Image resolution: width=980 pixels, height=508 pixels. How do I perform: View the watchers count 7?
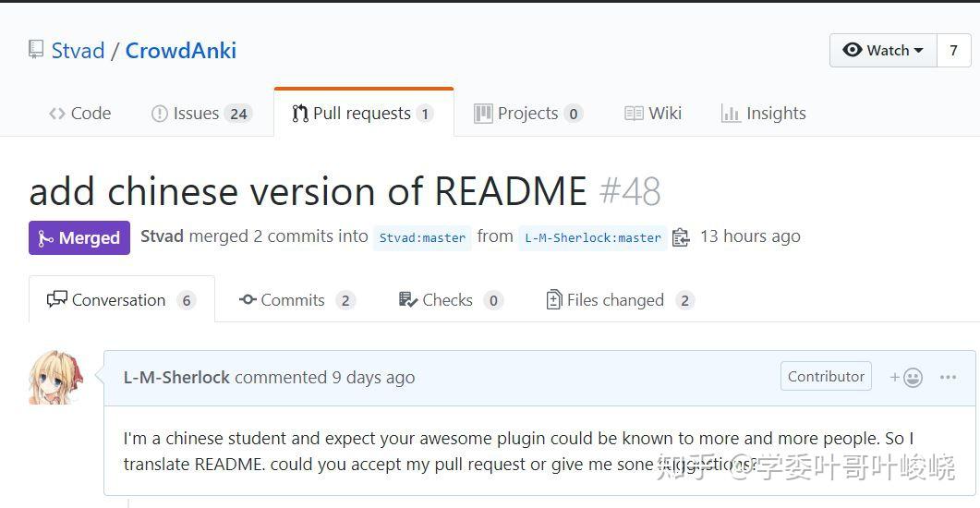coord(953,50)
